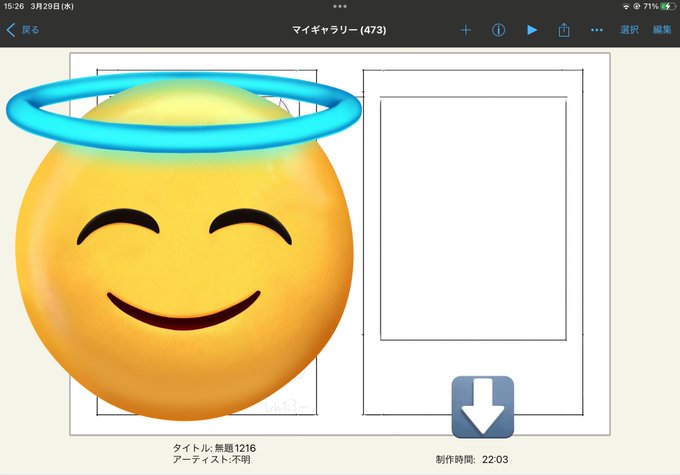
Task: Open the blue three-dot more menu
Action: click(x=597, y=30)
